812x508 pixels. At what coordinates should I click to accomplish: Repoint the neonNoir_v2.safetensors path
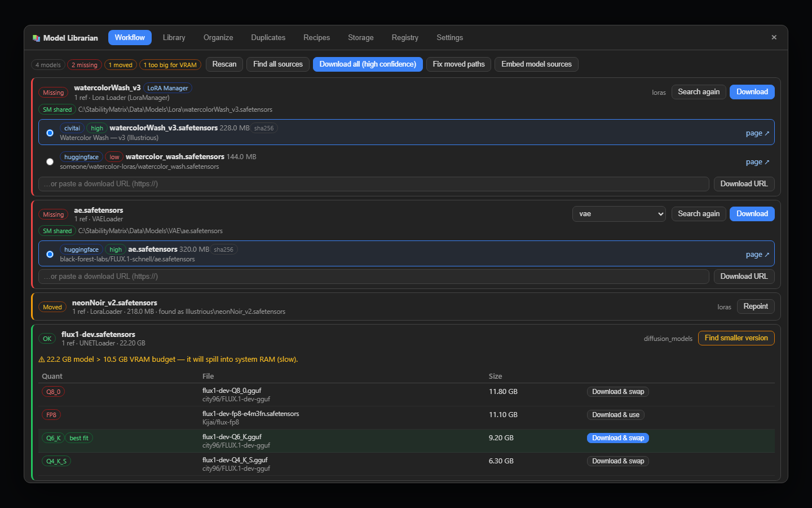coord(756,306)
